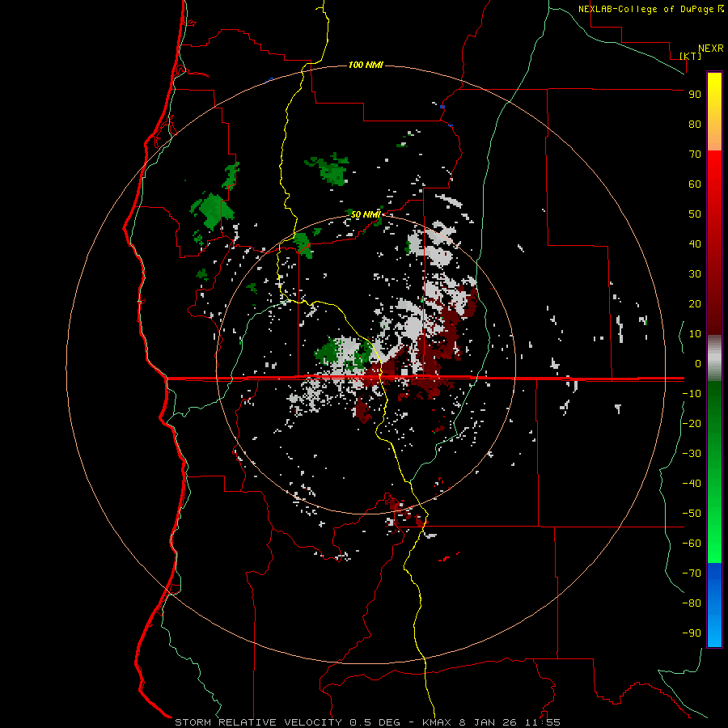Click the -70 value on velocity scale

(692, 574)
